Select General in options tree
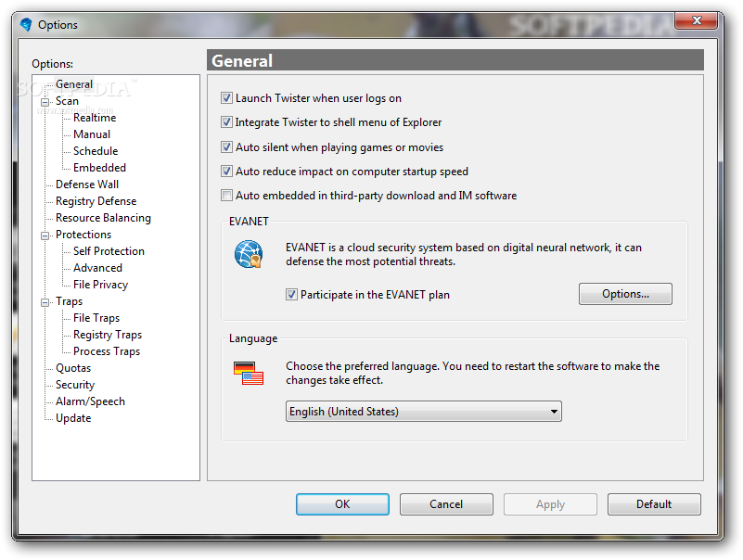 point(74,83)
